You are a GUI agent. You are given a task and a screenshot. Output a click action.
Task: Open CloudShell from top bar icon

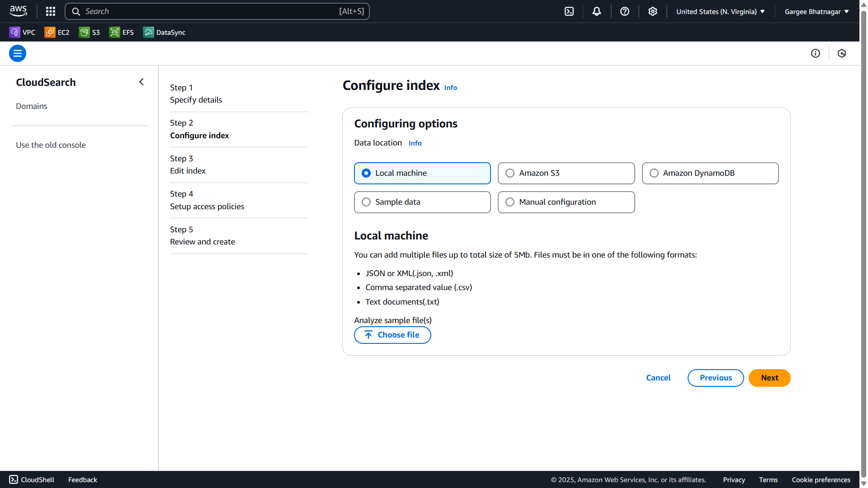(569, 11)
